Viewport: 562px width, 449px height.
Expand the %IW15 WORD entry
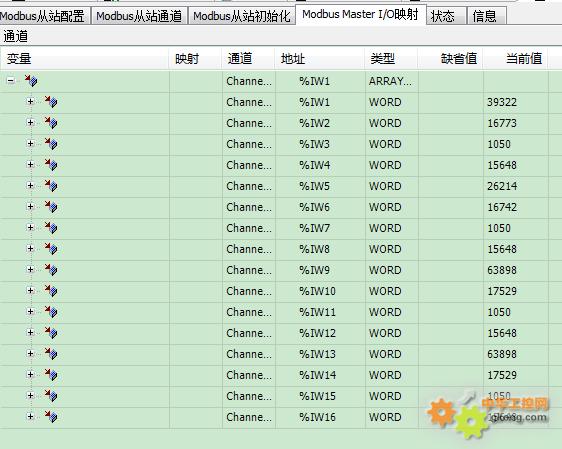point(30,395)
